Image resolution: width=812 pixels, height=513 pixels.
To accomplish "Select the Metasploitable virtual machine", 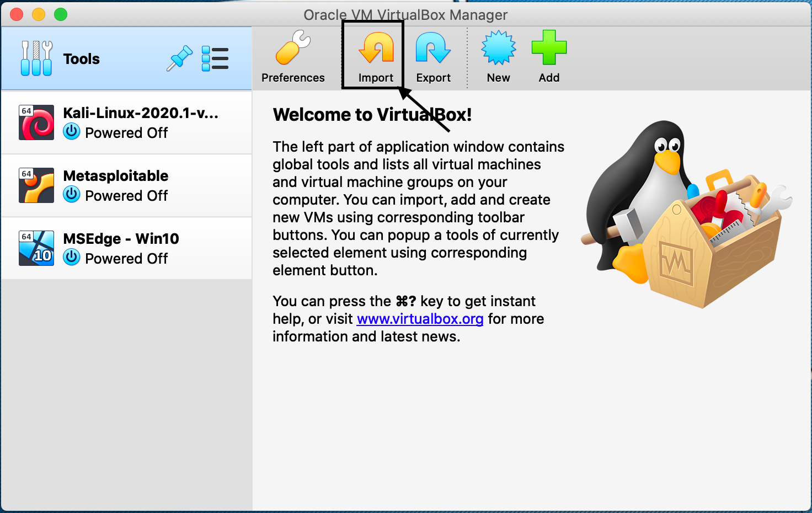I will point(126,185).
